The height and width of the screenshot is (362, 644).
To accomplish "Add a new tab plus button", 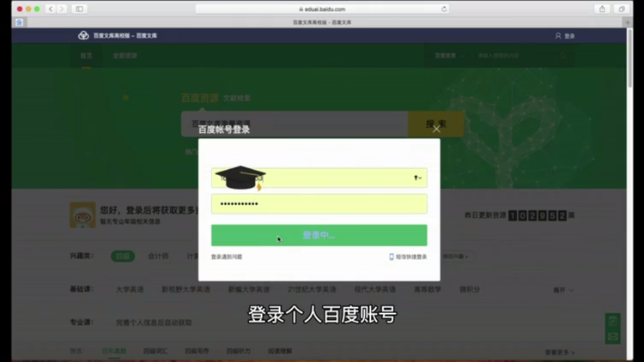I will click(x=627, y=22).
